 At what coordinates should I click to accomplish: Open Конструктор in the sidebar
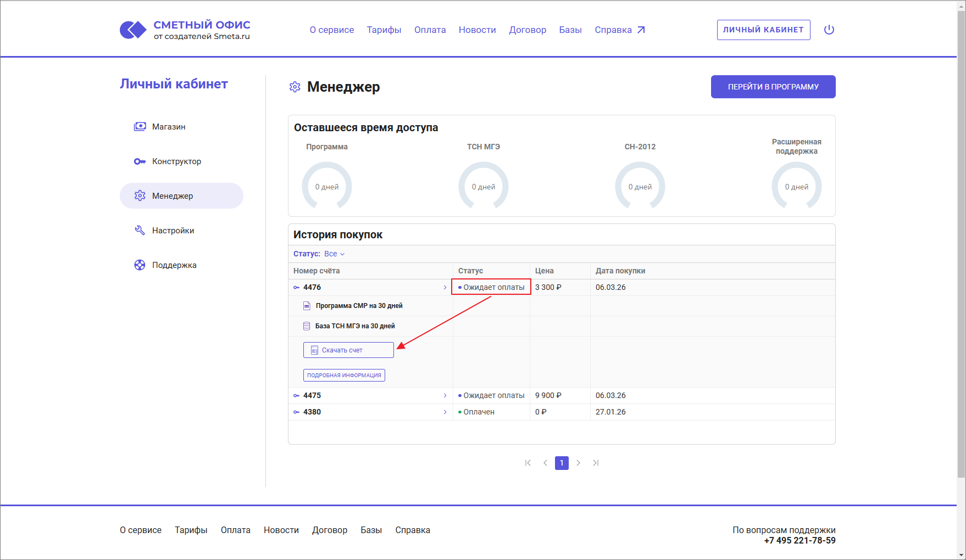176,161
